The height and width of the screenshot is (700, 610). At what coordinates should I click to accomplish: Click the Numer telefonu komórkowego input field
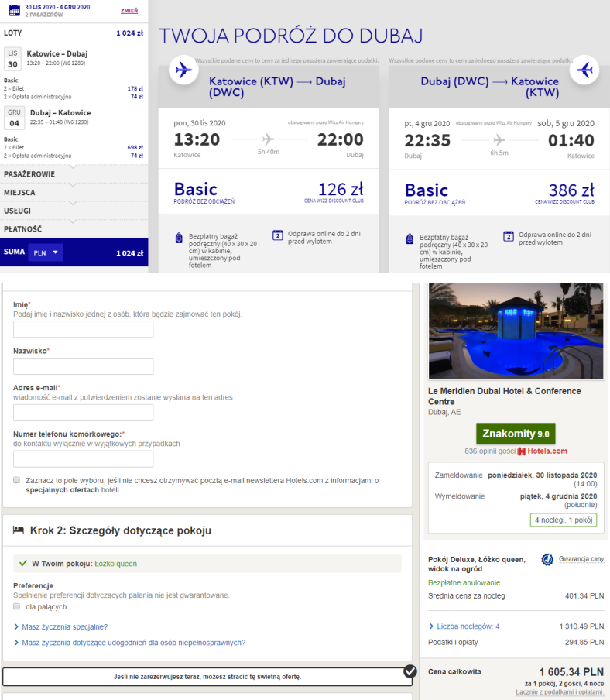84,459
